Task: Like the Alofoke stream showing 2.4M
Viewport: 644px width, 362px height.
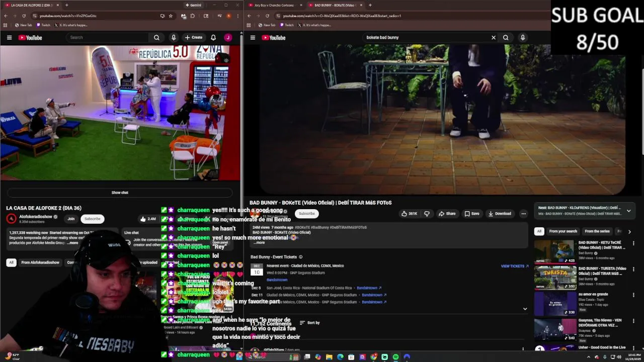Action: click(148, 219)
